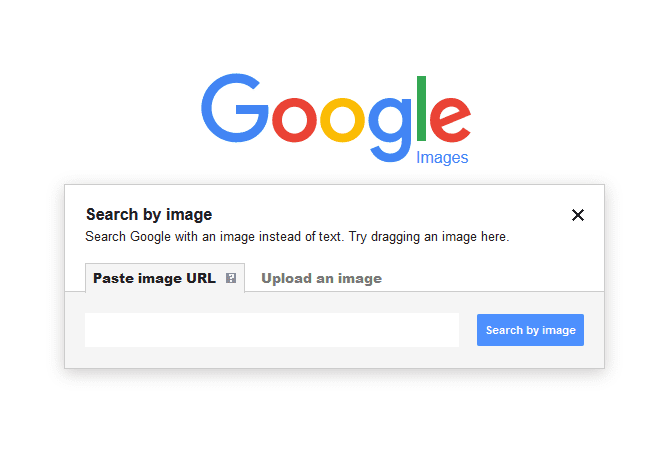Click the Google logo
670x472 pixels.
tap(336, 119)
